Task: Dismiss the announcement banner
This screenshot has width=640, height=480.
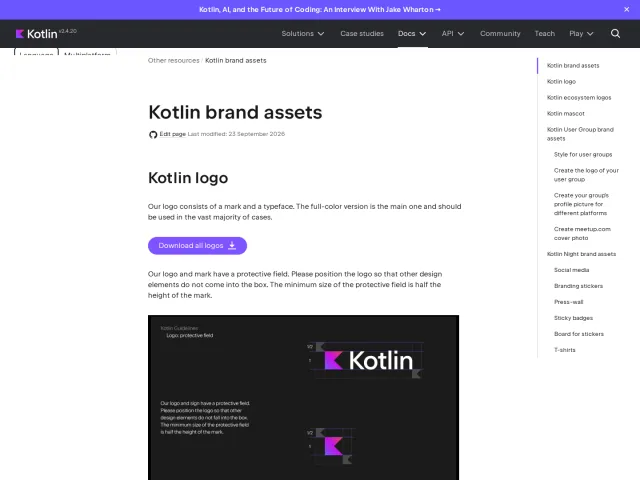Action: 627,9
